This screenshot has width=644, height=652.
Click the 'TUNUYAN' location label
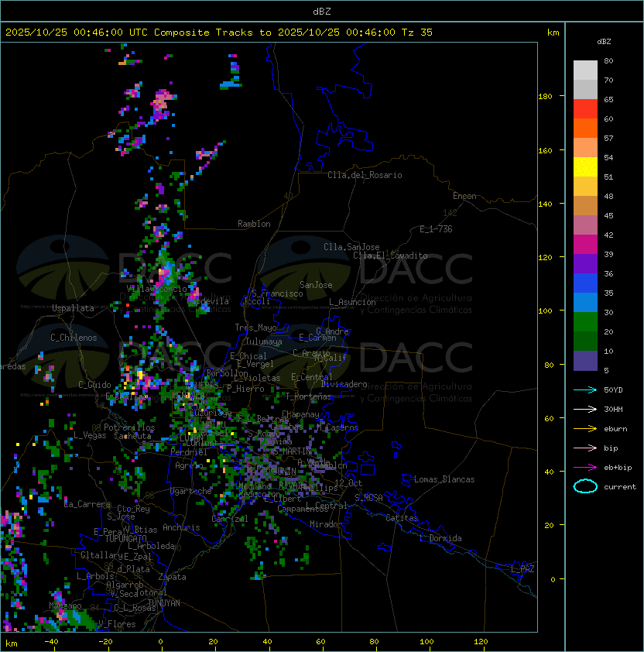click(x=164, y=603)
